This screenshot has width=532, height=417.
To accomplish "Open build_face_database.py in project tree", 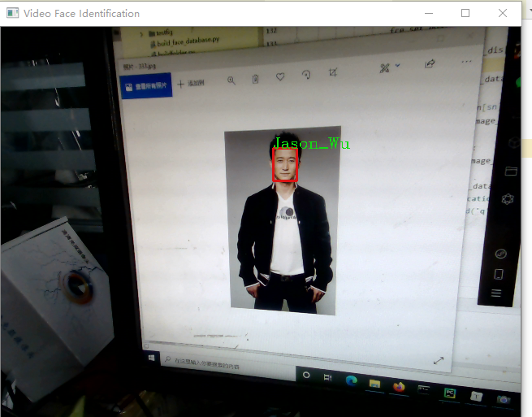I will point(185,42).
